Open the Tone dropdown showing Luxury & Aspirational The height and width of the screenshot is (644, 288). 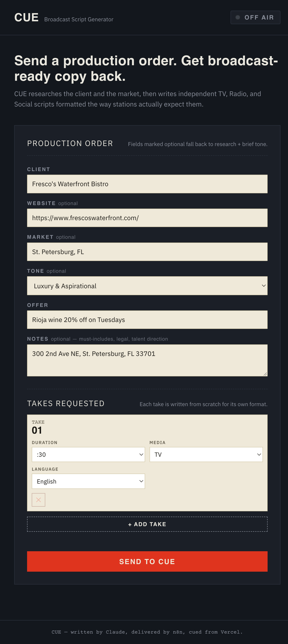click(147, 286)
